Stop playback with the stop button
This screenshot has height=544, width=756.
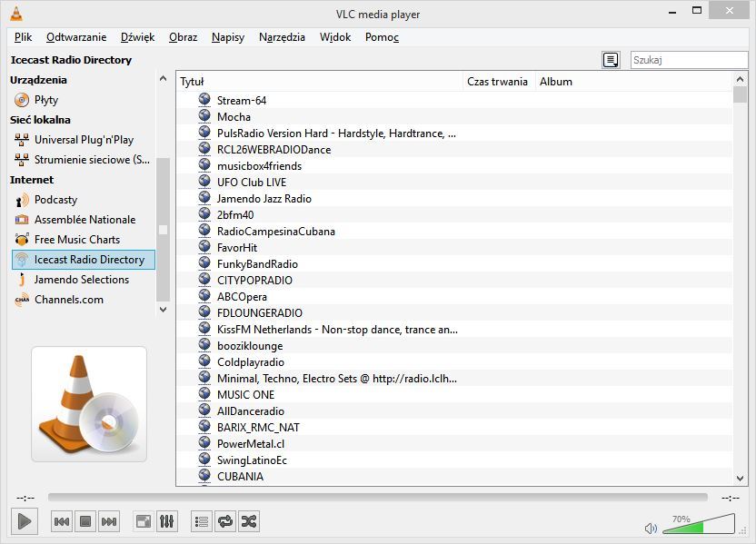(85, 521)
